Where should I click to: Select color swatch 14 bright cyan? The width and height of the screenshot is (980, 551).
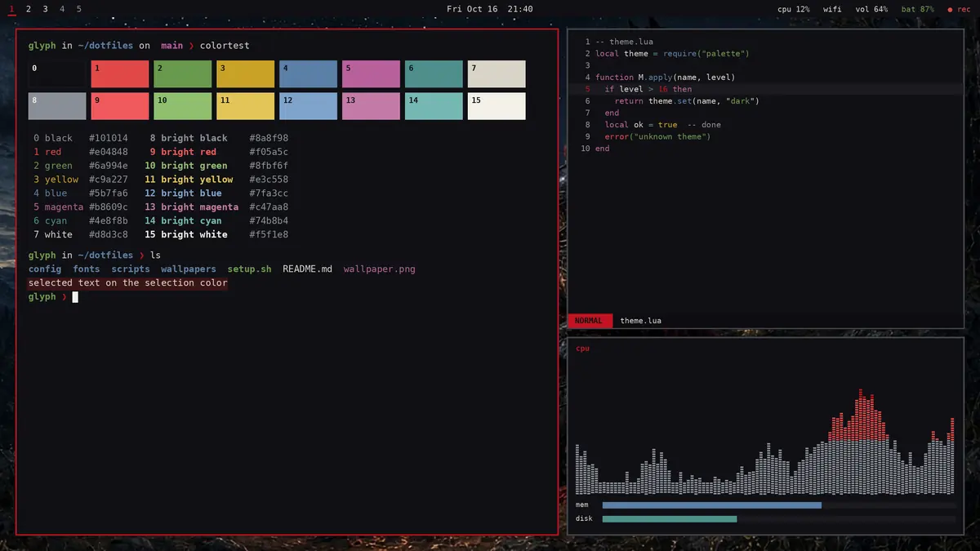434,106
